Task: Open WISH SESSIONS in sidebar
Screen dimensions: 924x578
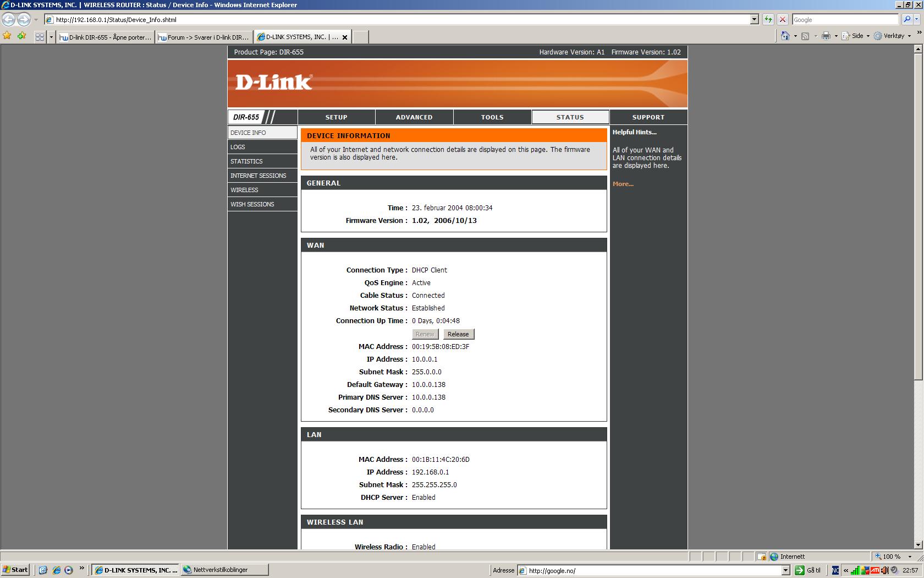Action: 262,204
